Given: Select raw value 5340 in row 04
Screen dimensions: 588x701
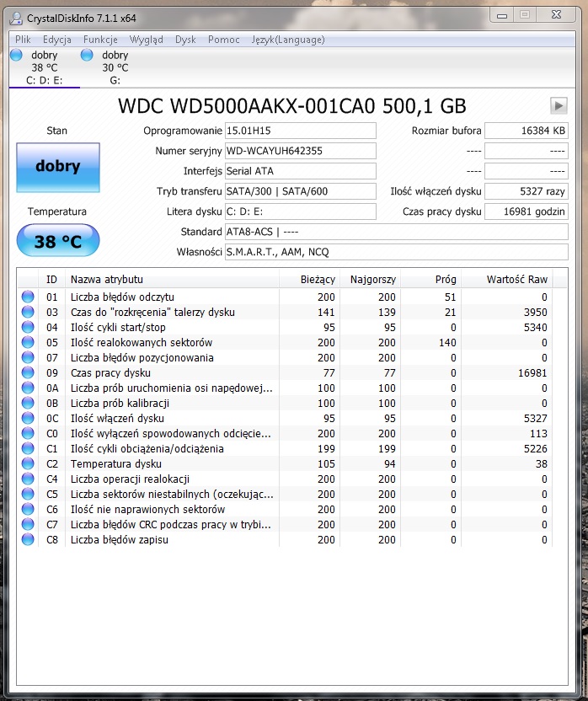Looking at the screenshot, I should (x=535, y=327).
